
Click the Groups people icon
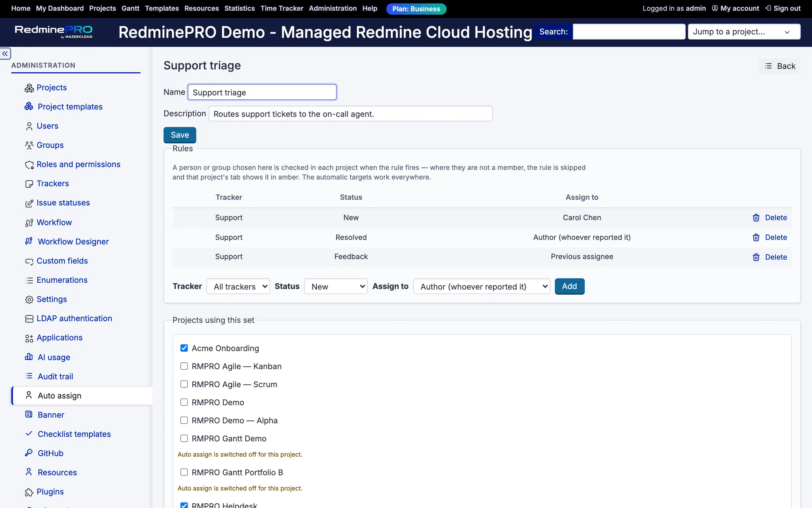click(29, 145)
